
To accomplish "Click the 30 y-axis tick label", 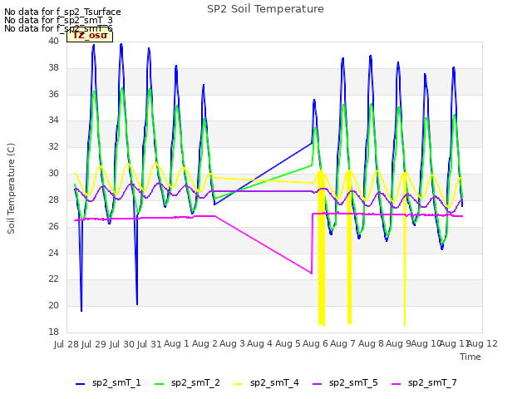I will 53,174.
